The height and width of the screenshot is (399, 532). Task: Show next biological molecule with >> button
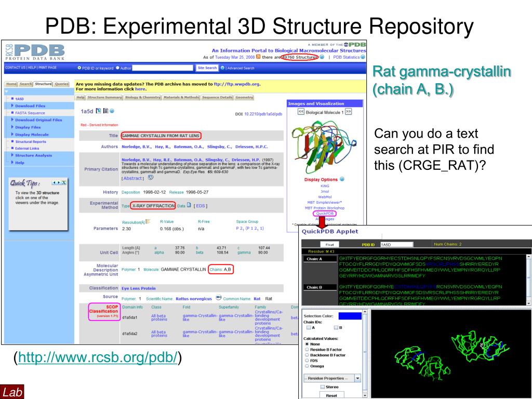click(348, 112)
